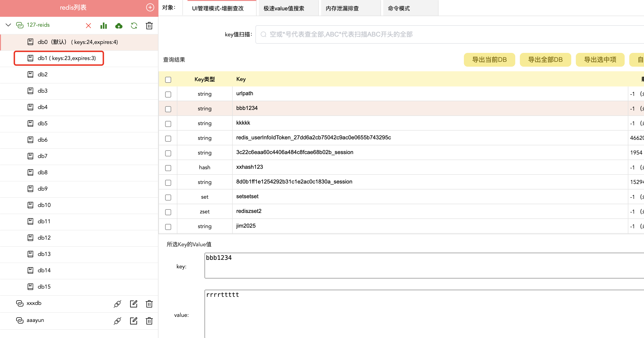
Task: Select db5 in the database list
Action: click(x=43, y=123)
